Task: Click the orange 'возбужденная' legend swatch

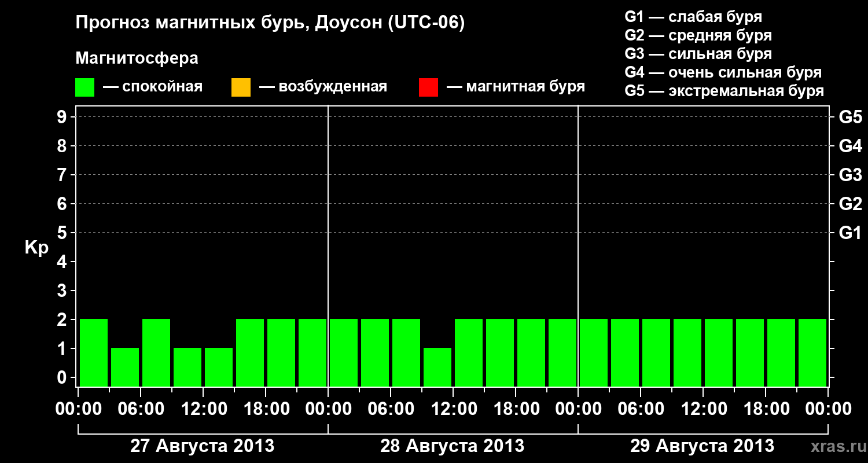Action: click(241, 87)
